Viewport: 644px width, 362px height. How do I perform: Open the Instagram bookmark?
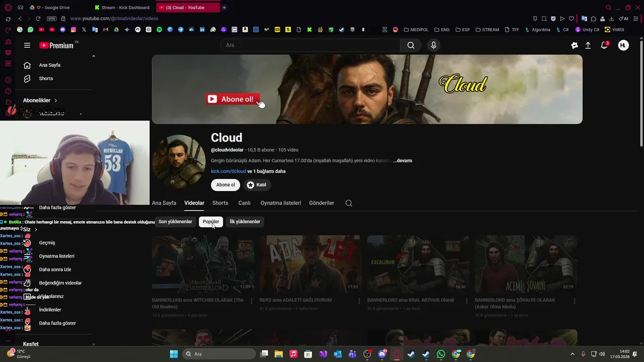pos(73,30)
